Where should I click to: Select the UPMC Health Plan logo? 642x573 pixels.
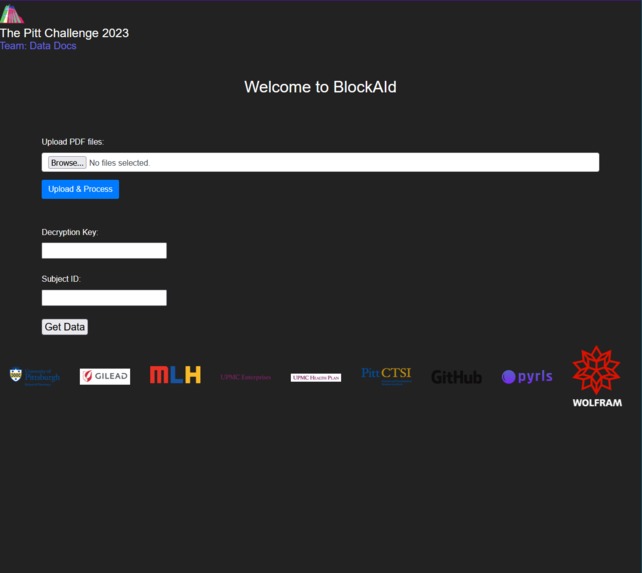point(316,377)
